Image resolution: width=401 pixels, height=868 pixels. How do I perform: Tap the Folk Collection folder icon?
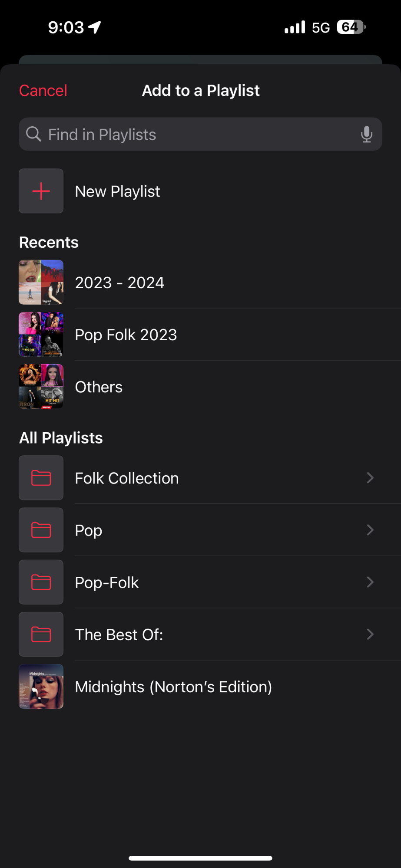[x=41, y=478]
